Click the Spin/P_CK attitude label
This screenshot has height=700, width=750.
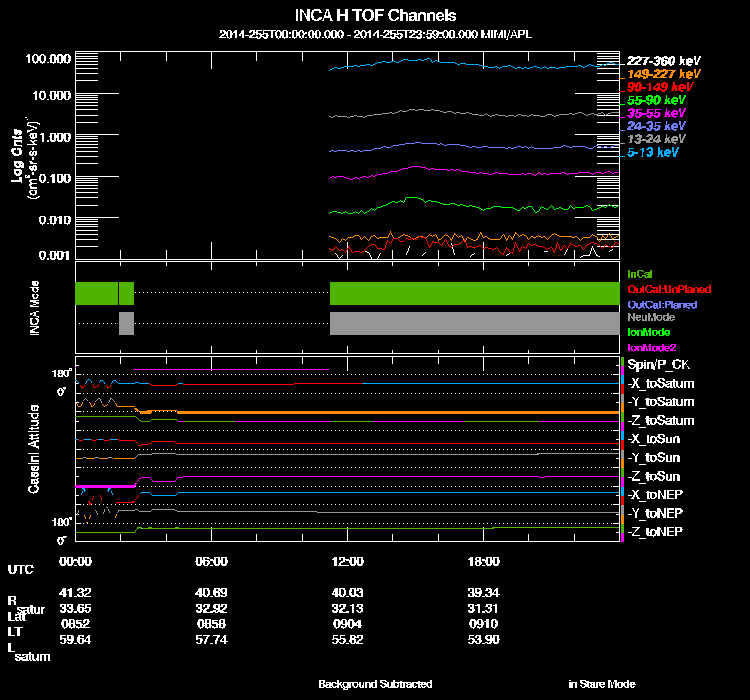click(x=659, y=366)
